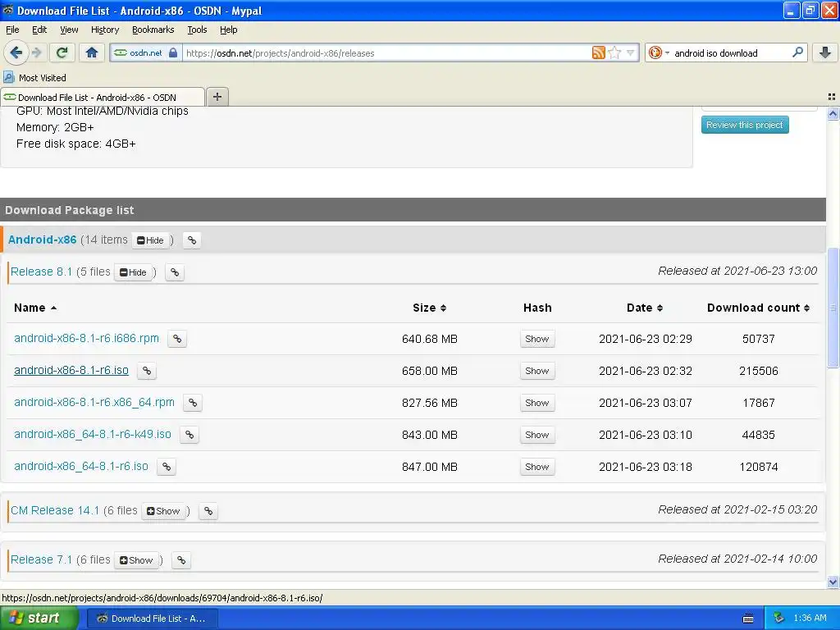Open the CM Release 14.1 link

[55, 510]
